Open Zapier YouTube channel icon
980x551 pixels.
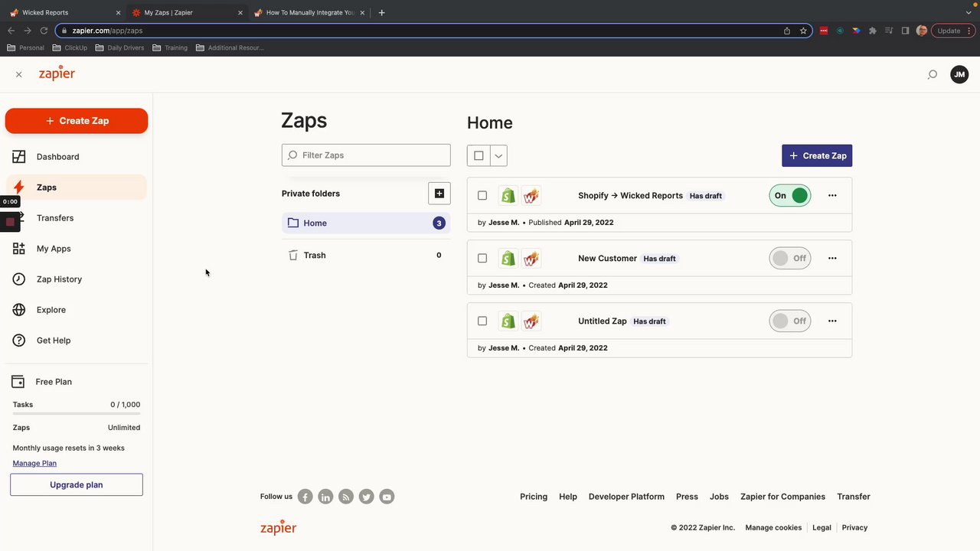387,497
